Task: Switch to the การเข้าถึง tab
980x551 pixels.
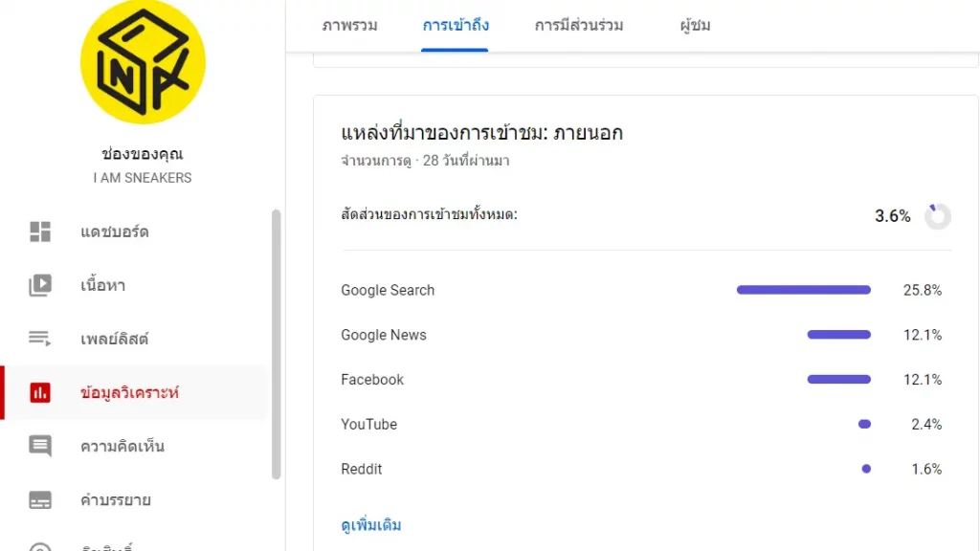Action: tap(455, 26)
